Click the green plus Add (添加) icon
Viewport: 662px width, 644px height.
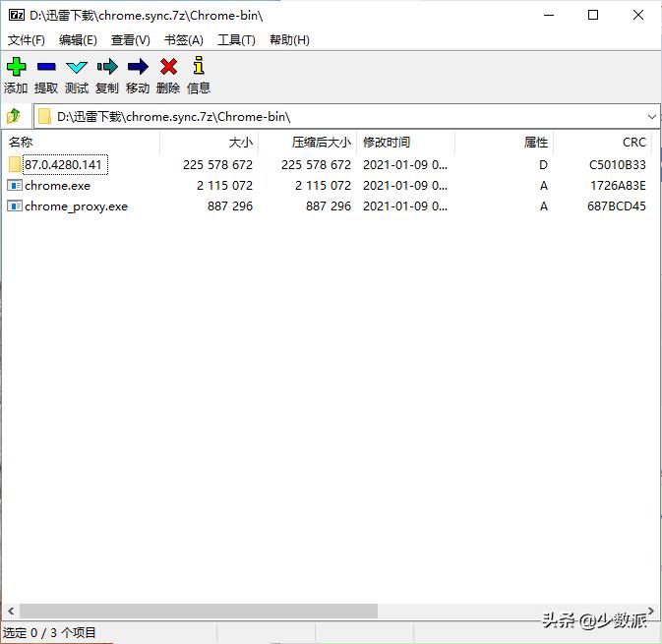(x=16, y=67)
